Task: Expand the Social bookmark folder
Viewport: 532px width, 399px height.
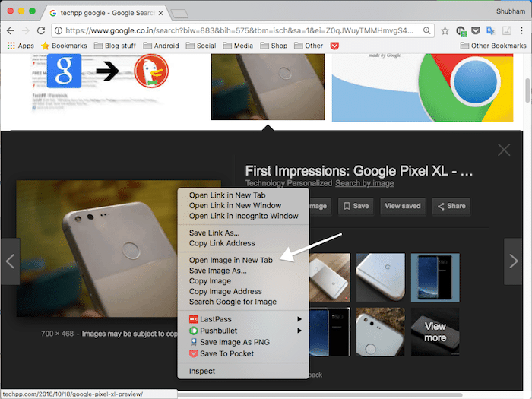Action: coord(201,46)
